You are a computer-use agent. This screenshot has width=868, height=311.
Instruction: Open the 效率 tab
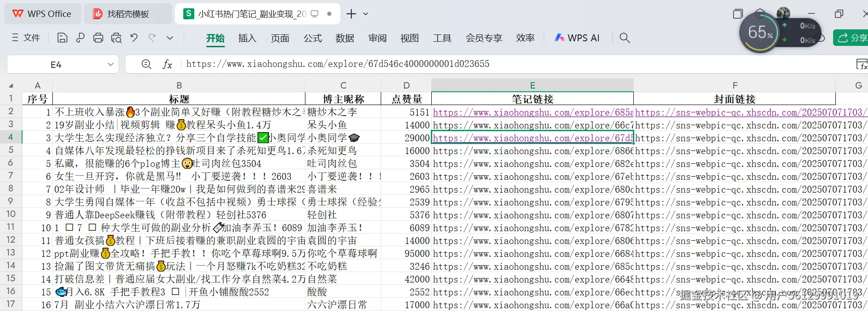click(525, 38)
